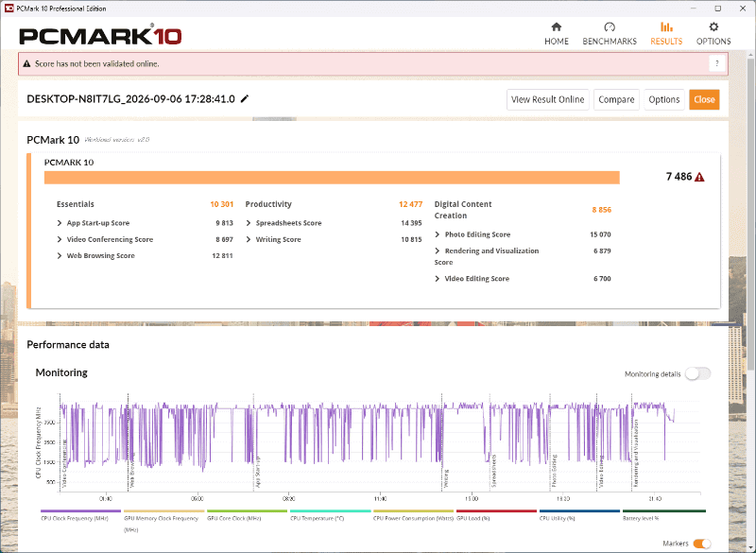Click the Performance data heading

pyautogui.click(x=68, y=345)
